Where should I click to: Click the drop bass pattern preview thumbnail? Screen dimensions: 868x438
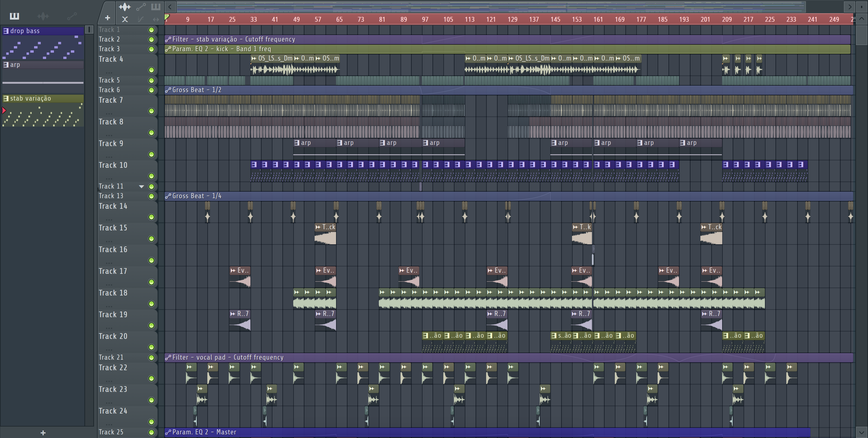click(x=43, y=47)
